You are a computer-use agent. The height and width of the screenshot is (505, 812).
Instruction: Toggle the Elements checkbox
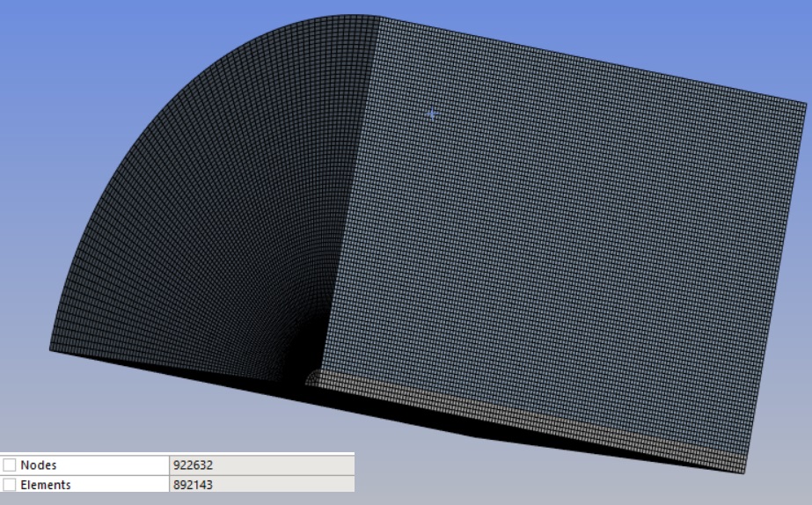coord(10,485)
